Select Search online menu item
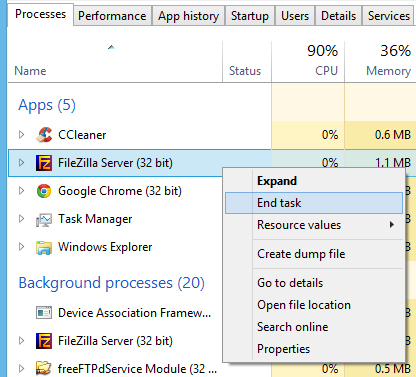 click(314, 327)
